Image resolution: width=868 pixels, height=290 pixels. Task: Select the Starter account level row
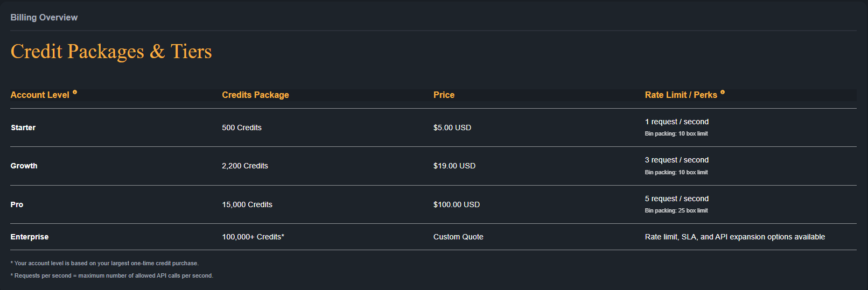click(433, 128)
